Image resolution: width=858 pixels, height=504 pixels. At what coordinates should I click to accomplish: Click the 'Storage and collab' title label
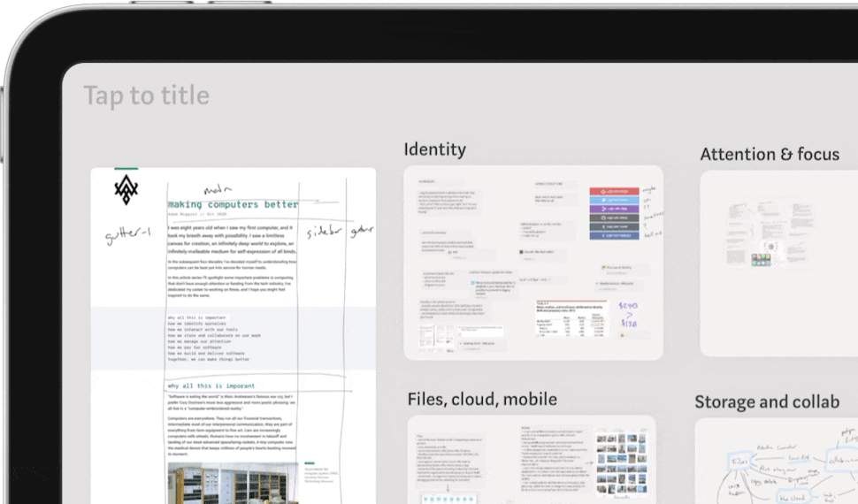coord(766,401)
